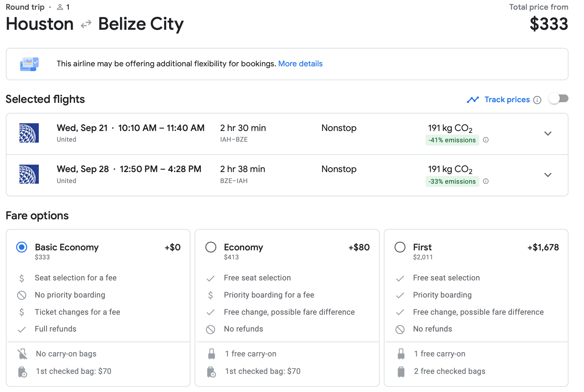The width and height of the screenshot is (584, 392).
Task: Click the BZE–IAH route text
Action: point(234,181)
